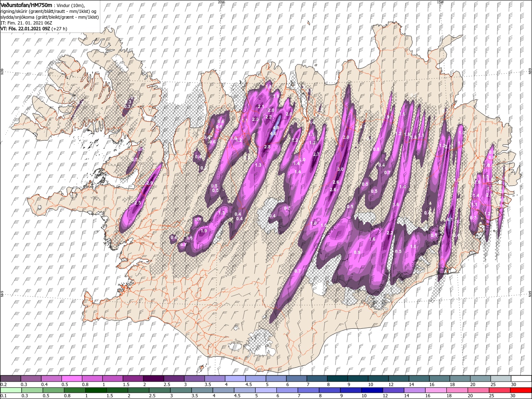
Task: Click the slydda/snjókoma legend description line
Action: [x=49, y=17]
